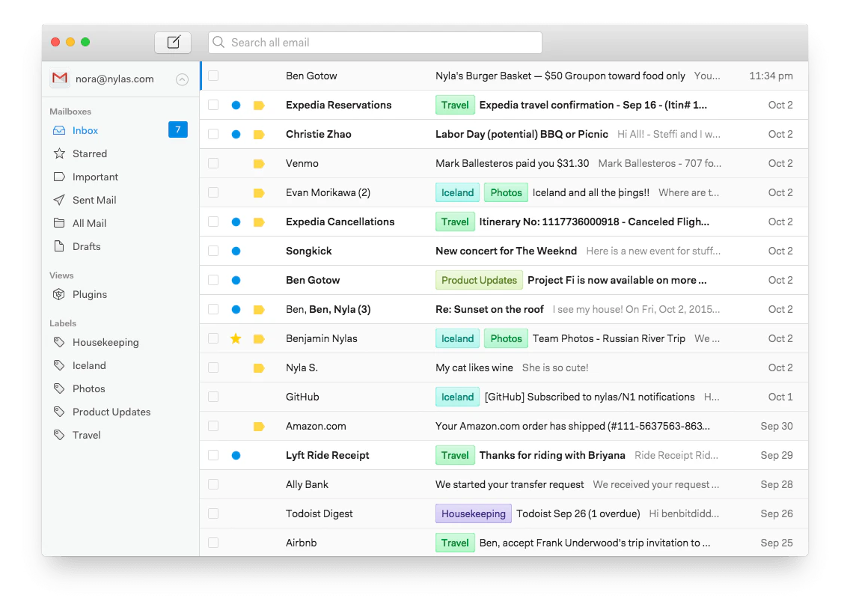Click the compose new message icon

pos(173,43)
